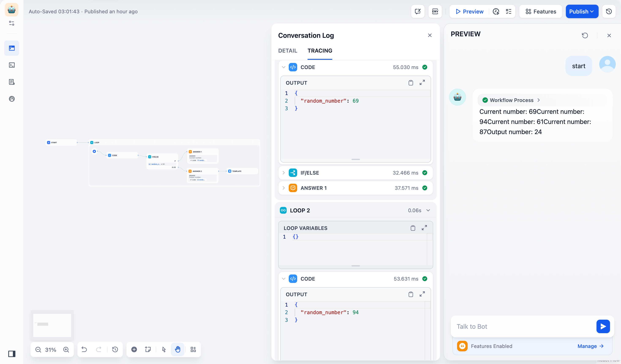Click the add node plus icon
The width and height of the screenshot is (621, 364).
click(x=134, y=349)
